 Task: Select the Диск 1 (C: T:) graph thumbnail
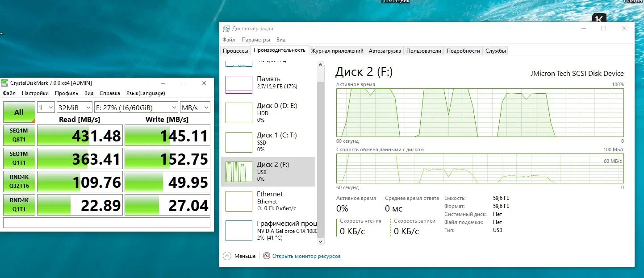pos(239,142)
